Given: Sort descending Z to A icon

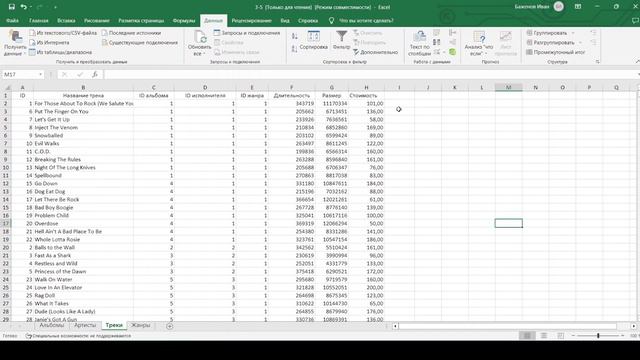Looking at the screenshot, I should [x=295, y=49].
